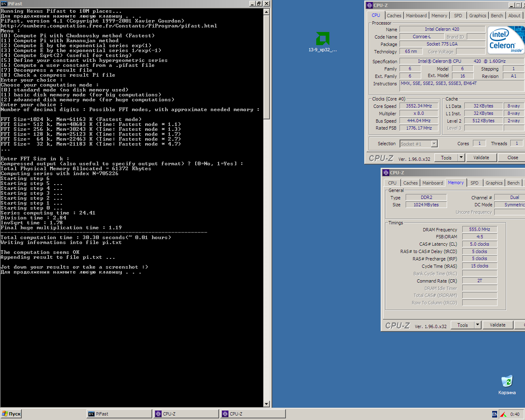
Task: Activate the first CPU-Z taskbar button
Action: [186, 414]
